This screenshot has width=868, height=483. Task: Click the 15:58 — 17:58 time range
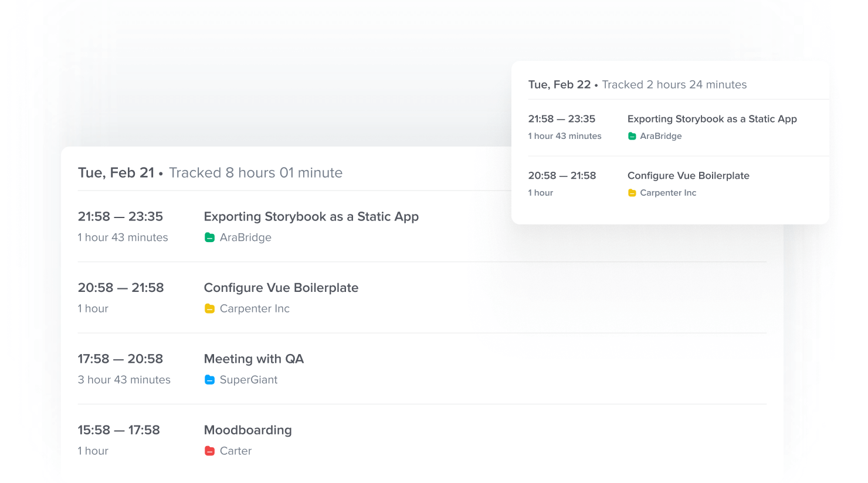click(x=119, y=430)
